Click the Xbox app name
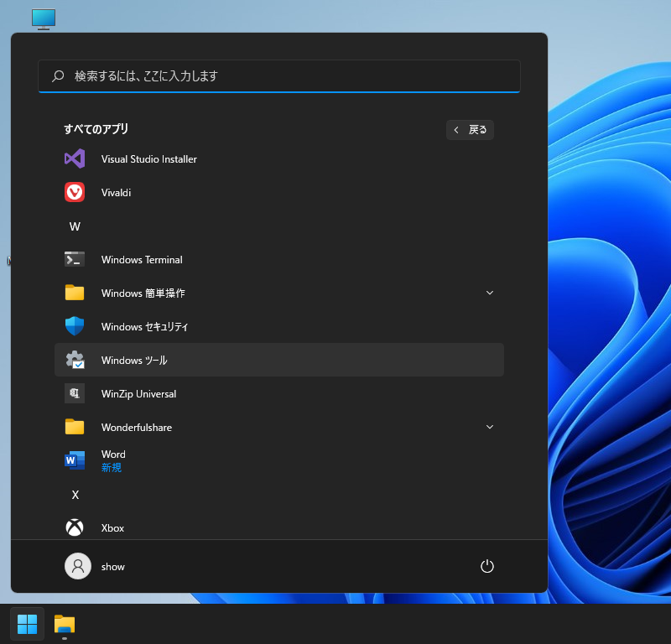 tap(112, 528)
